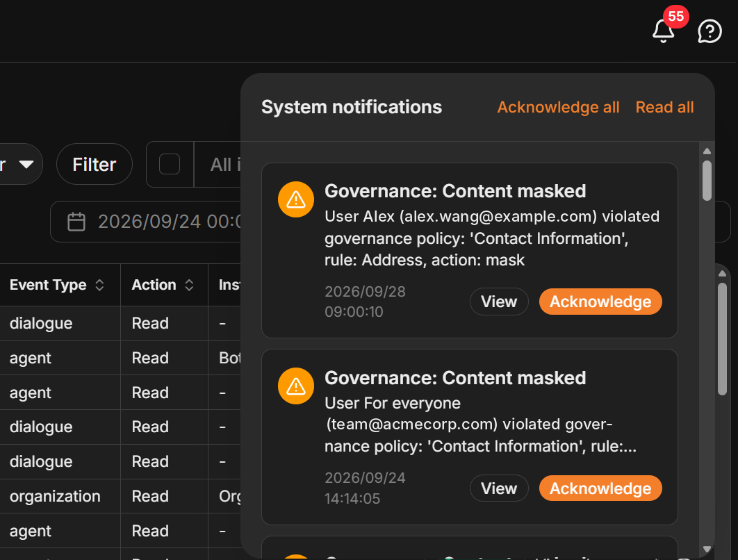Screen dimensions: 738x560
Task: Sort by Event Type column arrows
Action: coord(99,285)
